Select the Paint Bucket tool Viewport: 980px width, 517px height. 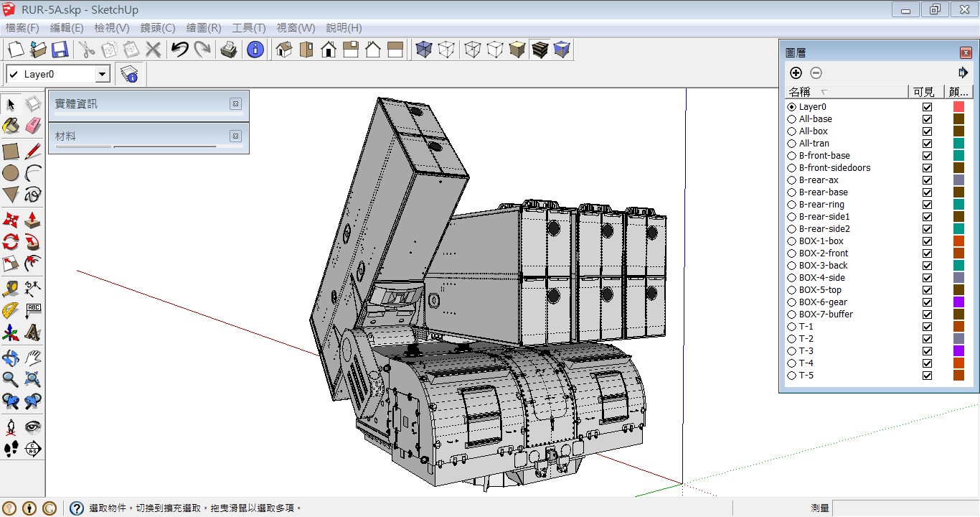point(11,126)
